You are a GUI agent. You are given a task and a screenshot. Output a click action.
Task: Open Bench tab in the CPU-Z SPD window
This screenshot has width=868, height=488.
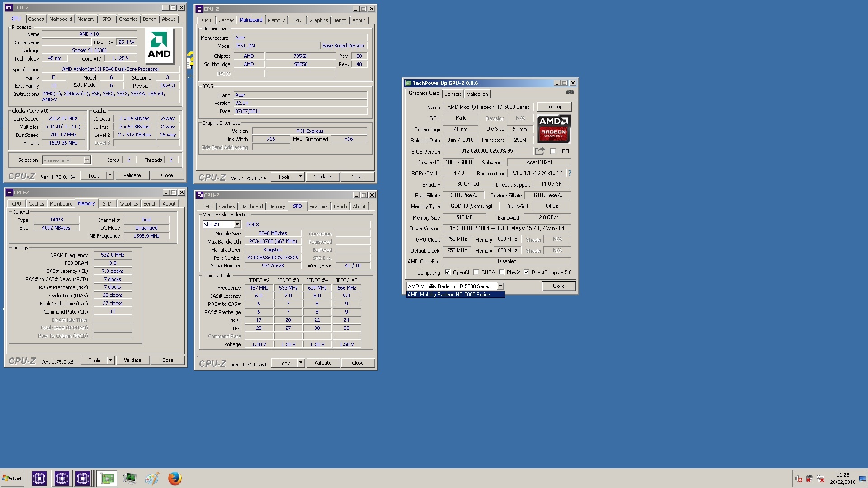340,206
